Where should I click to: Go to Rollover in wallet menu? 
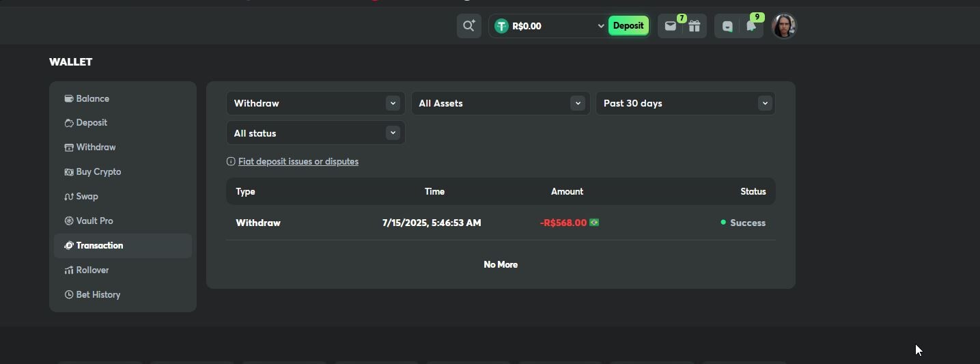pos(123,270)
